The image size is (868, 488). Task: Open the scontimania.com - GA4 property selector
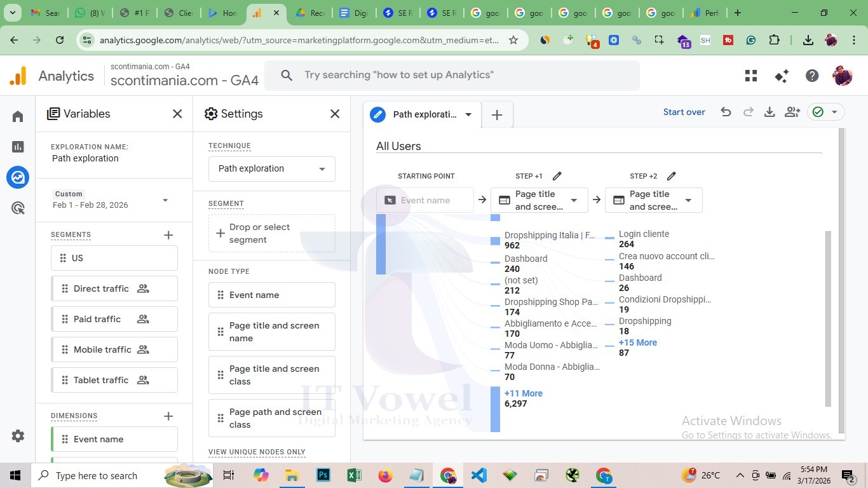184,76
